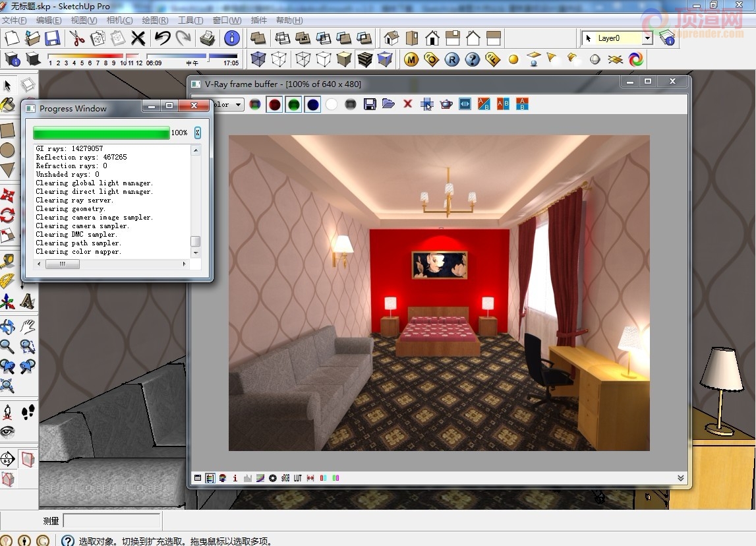Select the Rectangle drawing tool
This screenshot has height=546, width=756.
click(7, 130)
